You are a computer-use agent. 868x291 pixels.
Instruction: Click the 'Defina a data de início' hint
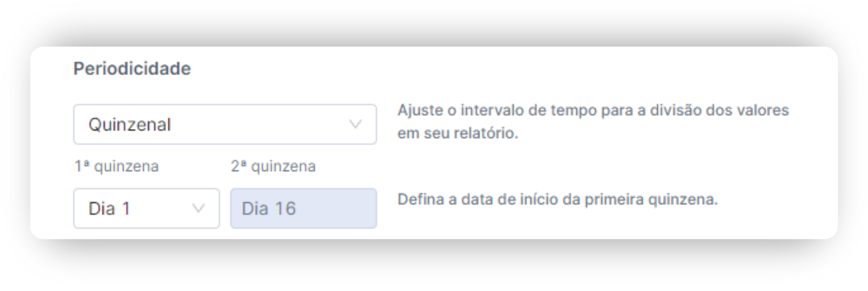click(x=557, y=200)
